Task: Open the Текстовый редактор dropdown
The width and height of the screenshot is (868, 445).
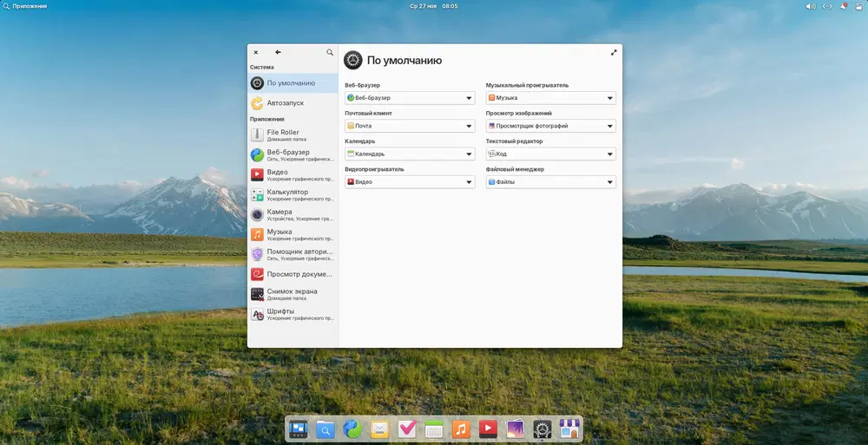Action: click(551, 154)
